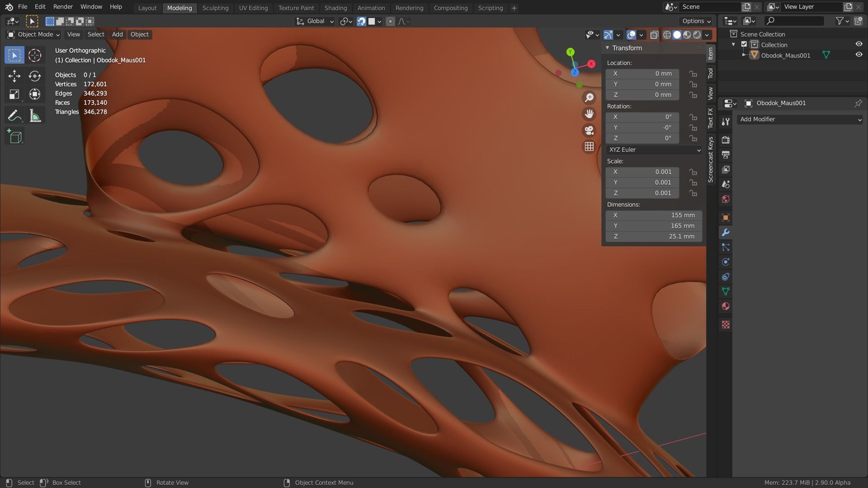Select the Measure tool
Image resolution: width=868 pixels, height=488 pixels.
[35, 116]
